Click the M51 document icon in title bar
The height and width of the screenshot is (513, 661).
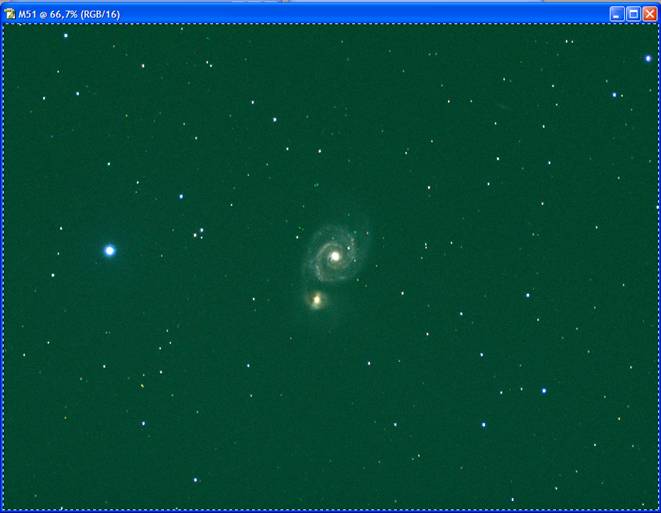(9, 14)
